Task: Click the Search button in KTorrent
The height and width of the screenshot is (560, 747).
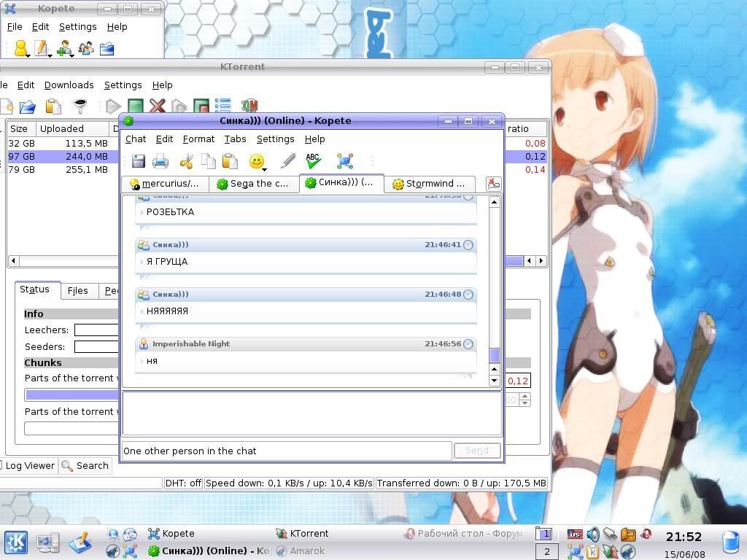Action: point(85,466)
